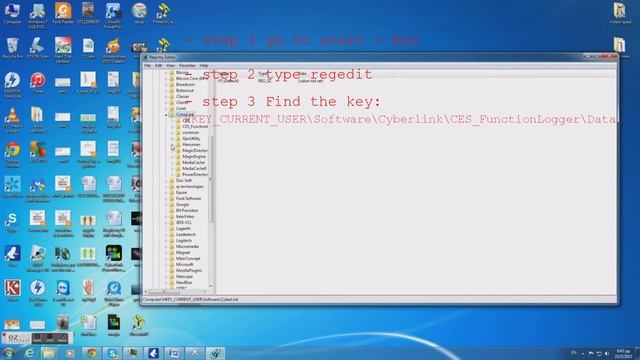This screenshot has height=360, width=640.
Task: Select the Leadertech key
Action: 186,235
